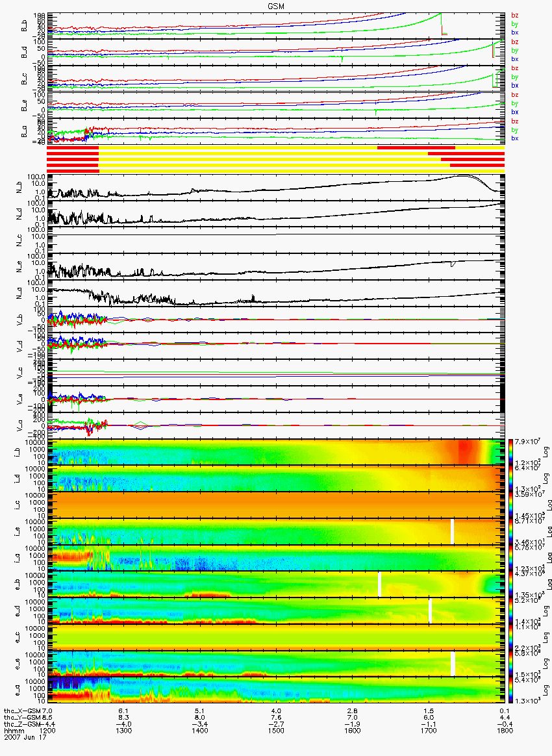Click the V_a velocity panel label
Viewport: 552px width, 756px height.
19,427
